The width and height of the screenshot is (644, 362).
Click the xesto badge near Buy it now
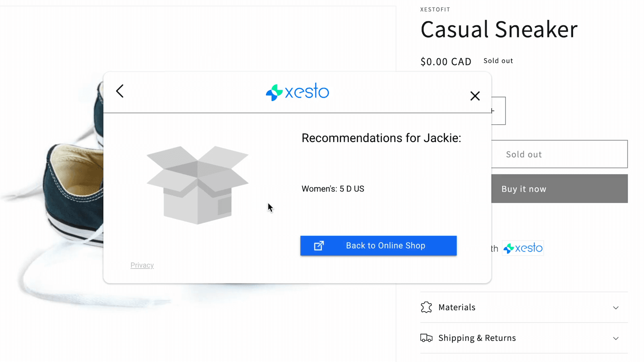[522, 248]
